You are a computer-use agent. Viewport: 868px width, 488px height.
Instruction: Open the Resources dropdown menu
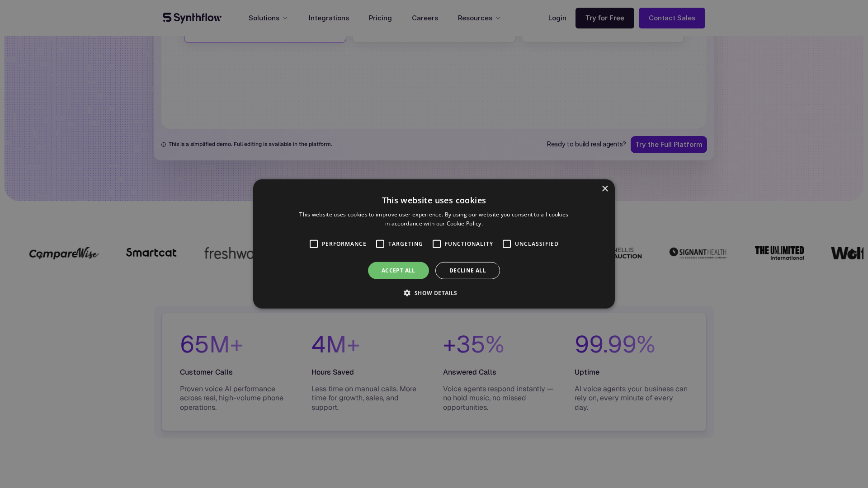point(479,18)
